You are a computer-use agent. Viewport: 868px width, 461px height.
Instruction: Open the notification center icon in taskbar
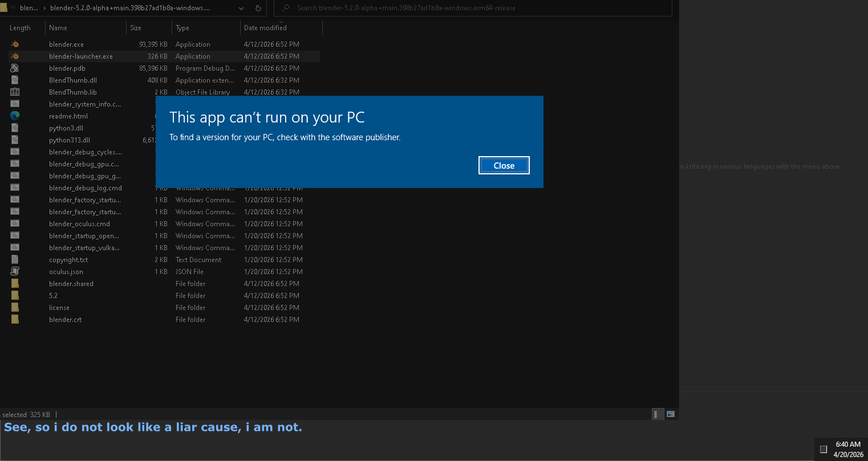pos(823,449)
